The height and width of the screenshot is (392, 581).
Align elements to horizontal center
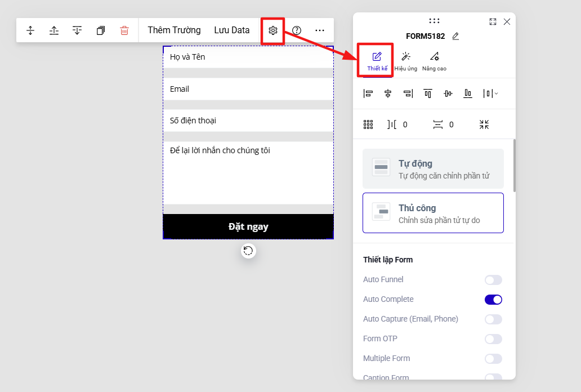(388, 93)
